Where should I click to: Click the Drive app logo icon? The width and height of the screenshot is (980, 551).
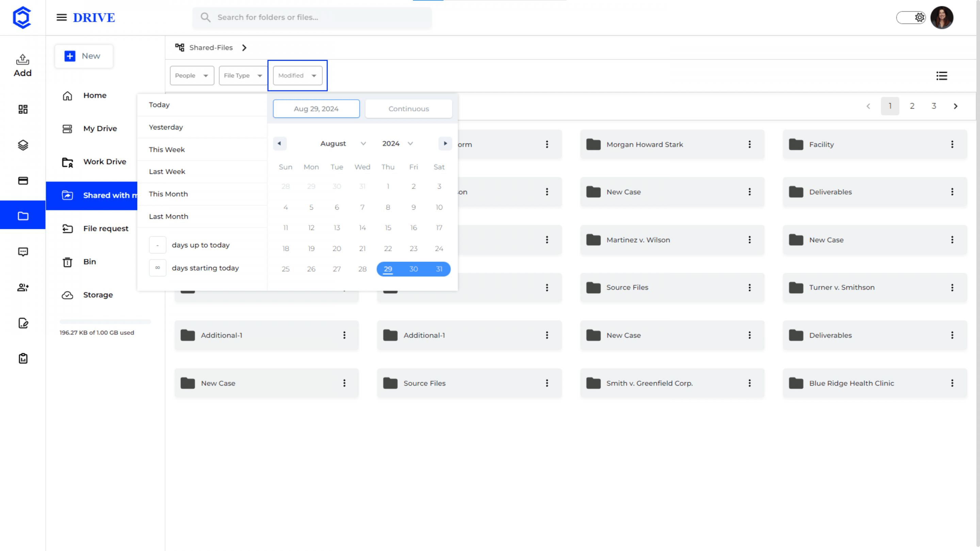tap(22, 17)
